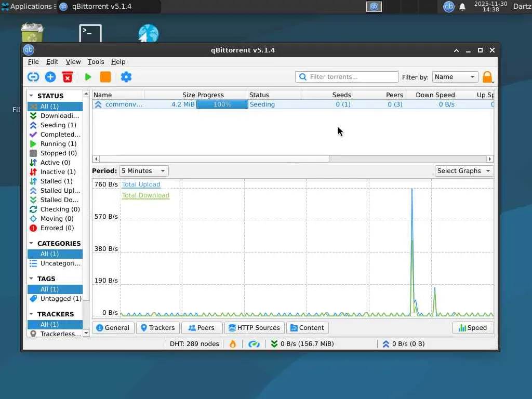This screenshot has height=399, width=532.
Task: Start torrents with the green play icon
Action: 88,77
